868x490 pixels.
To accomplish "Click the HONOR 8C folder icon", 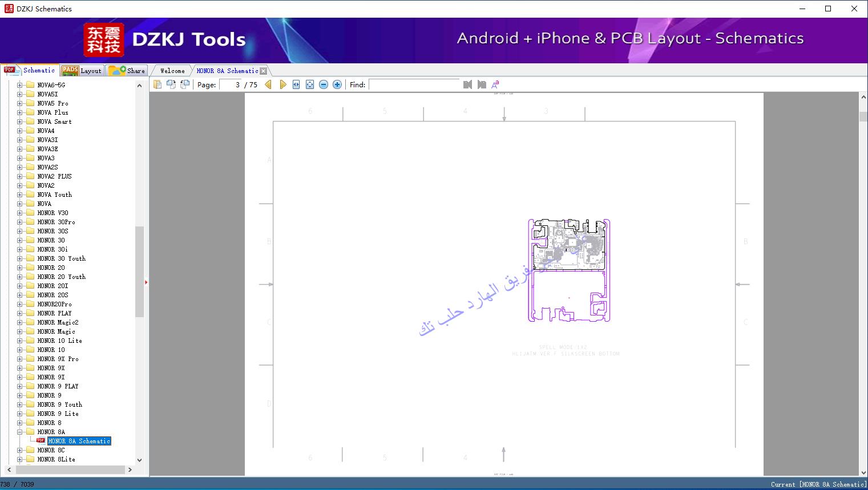I will click(30, 450).
